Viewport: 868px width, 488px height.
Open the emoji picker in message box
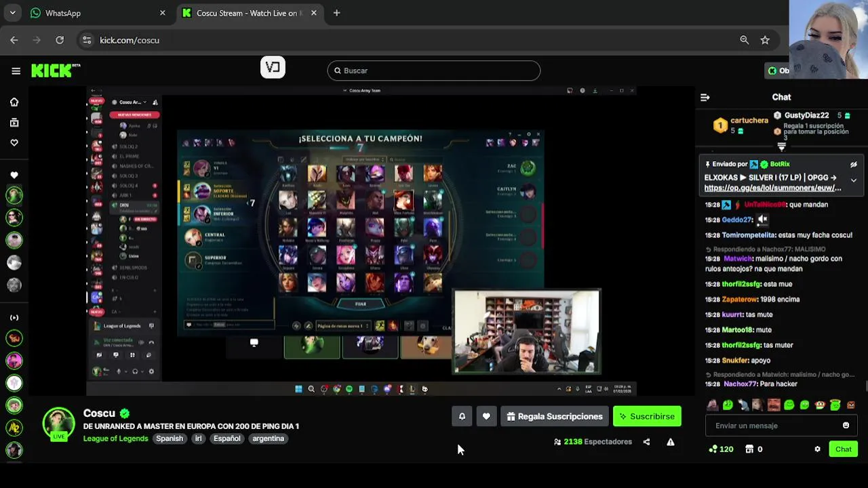(846, 426)
